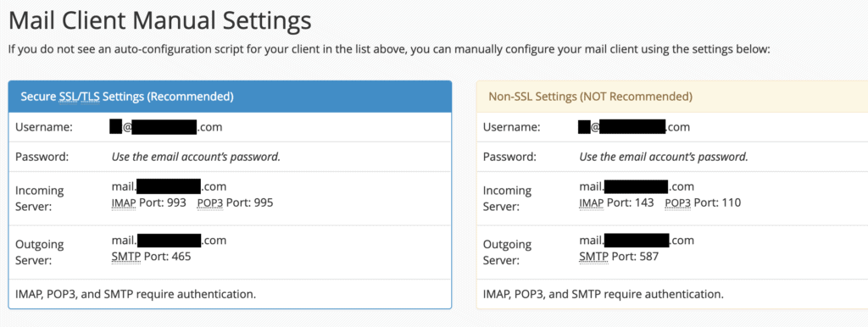Click the Username label in the Non-SSL panel

click(511, 127)
